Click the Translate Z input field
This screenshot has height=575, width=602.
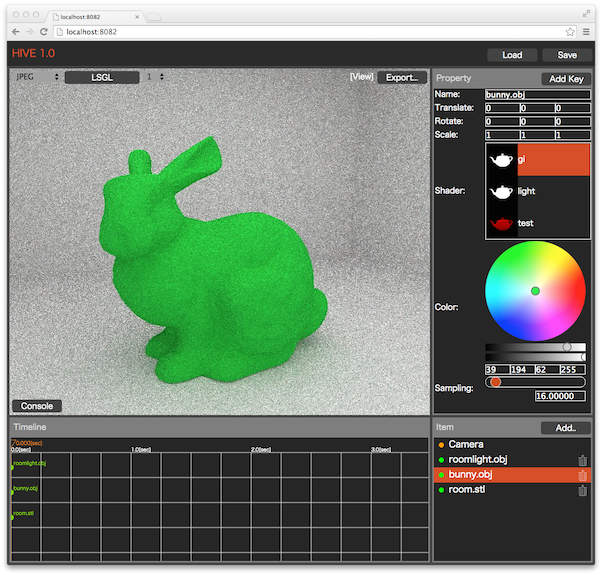pyautogui.click(x=573, y=108)
